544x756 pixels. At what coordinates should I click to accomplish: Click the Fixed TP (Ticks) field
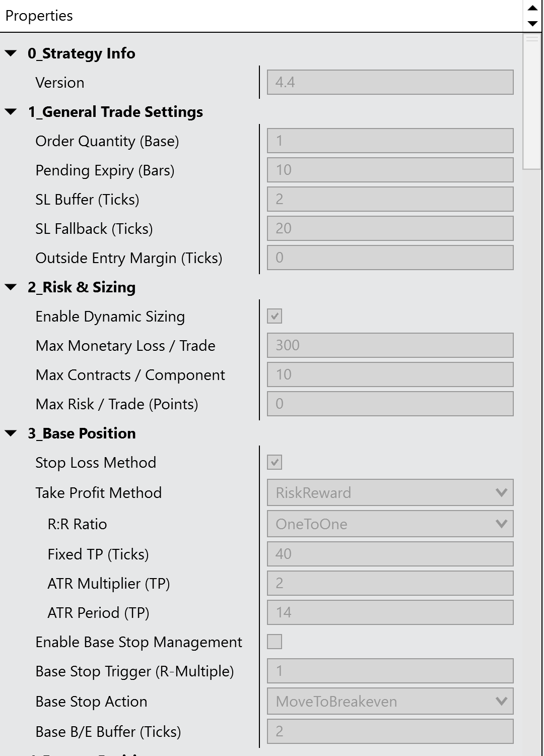[x=390, y=554]
